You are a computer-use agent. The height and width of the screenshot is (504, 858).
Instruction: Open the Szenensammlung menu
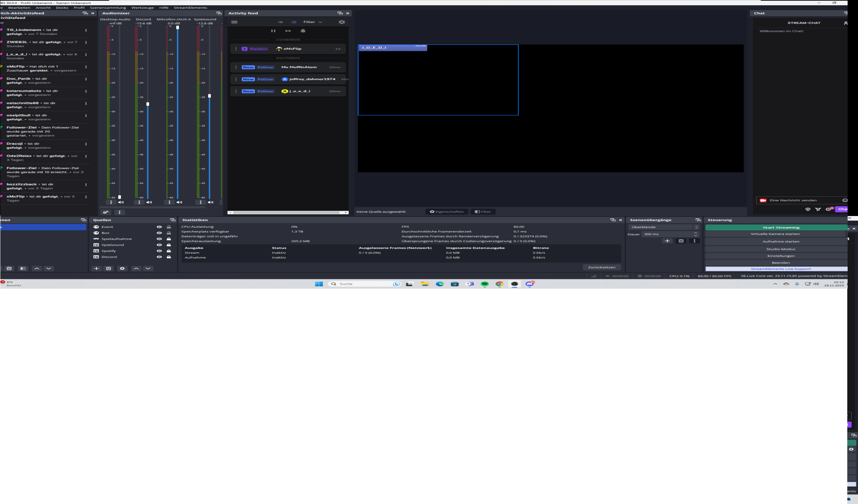coord(108,7)
